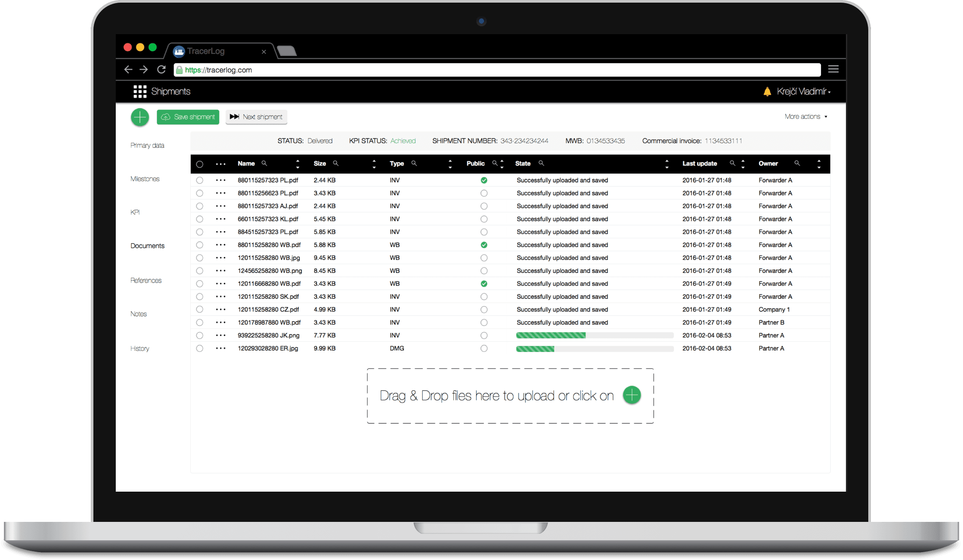This screenshot has height=560, width=963.
Task: Open search in the State column header
Action: [x=541, y=163]
